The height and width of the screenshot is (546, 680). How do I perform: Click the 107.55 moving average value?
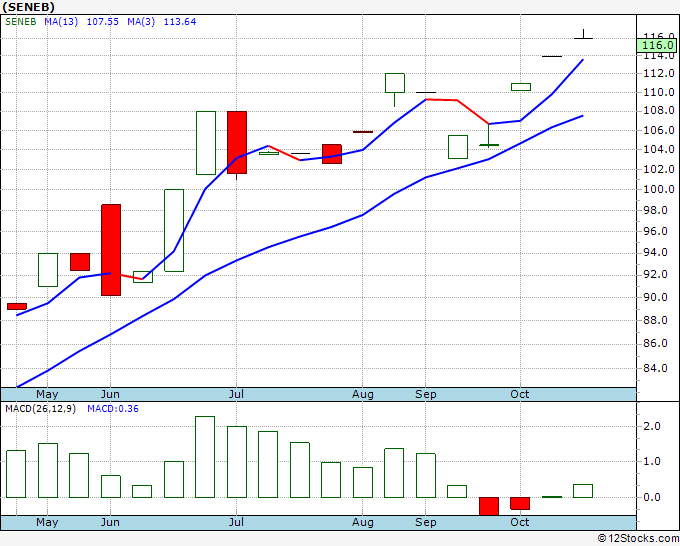pos(103,22)
